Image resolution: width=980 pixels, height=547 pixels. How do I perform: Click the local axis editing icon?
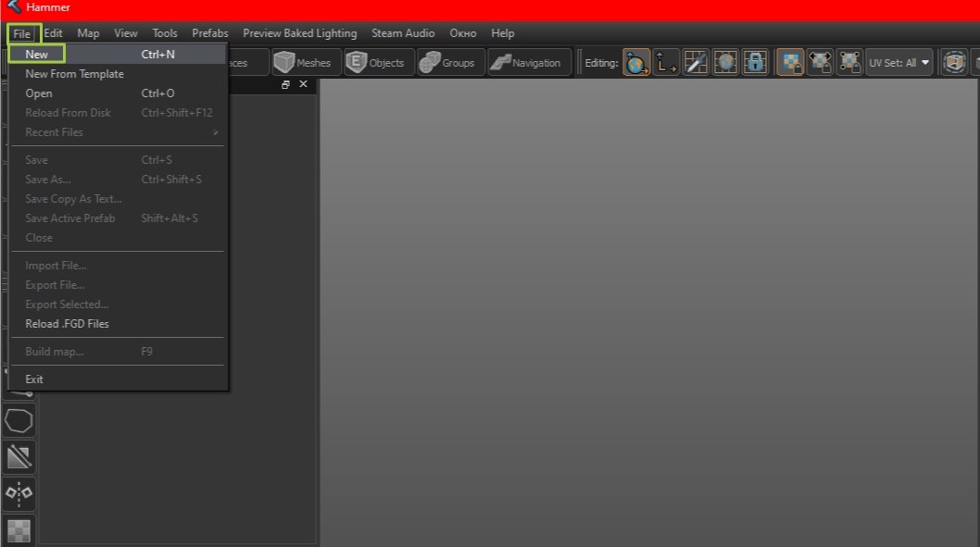(x=666, y=63)
